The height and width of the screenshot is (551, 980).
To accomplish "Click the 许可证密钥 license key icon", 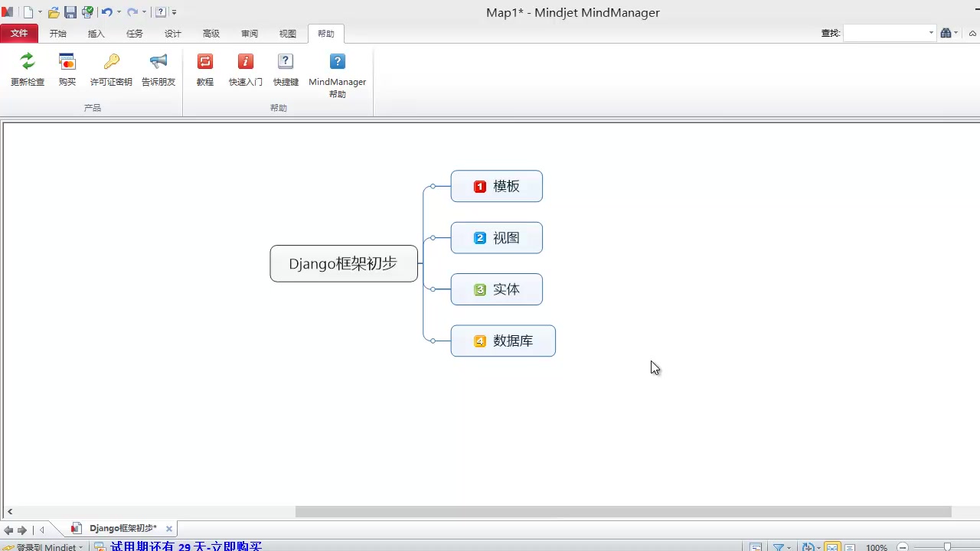I will 112,61.
